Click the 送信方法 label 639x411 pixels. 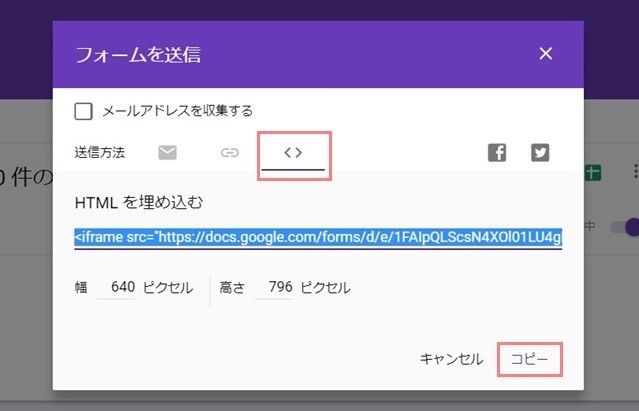(100, 153)
